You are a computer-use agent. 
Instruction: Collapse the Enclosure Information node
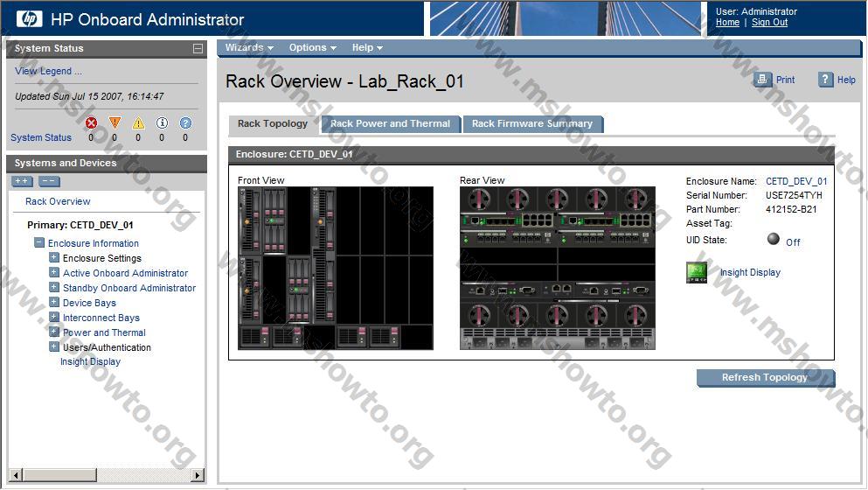(38, 242)
